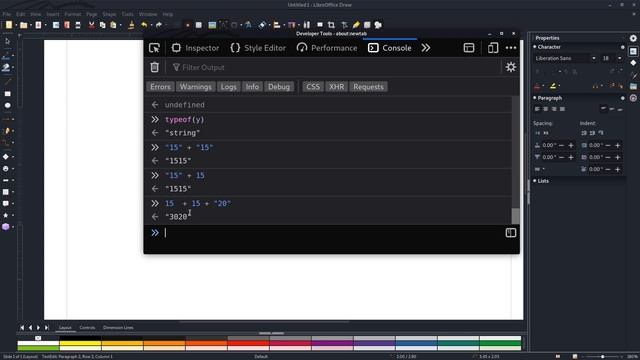Click the Open folder icon in Draw
Viewport: 640px width, 360px height.
24,25
